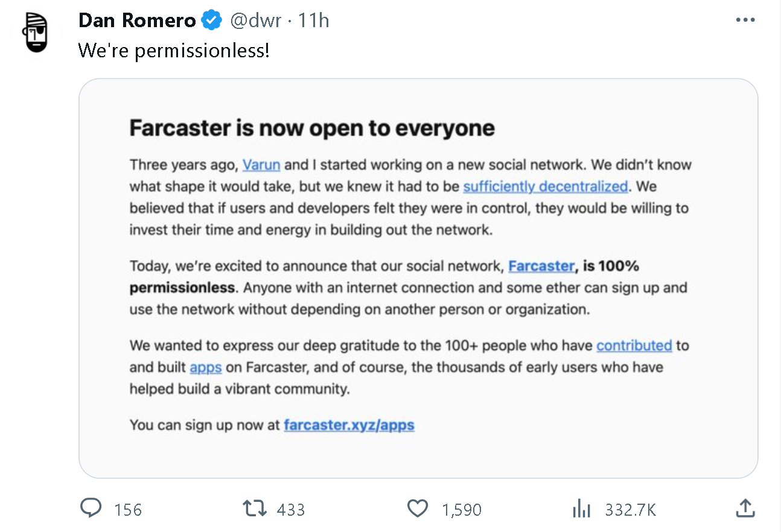Click the share upload icon
Viewport: 781px width, 532px height.
coord(745,508)
